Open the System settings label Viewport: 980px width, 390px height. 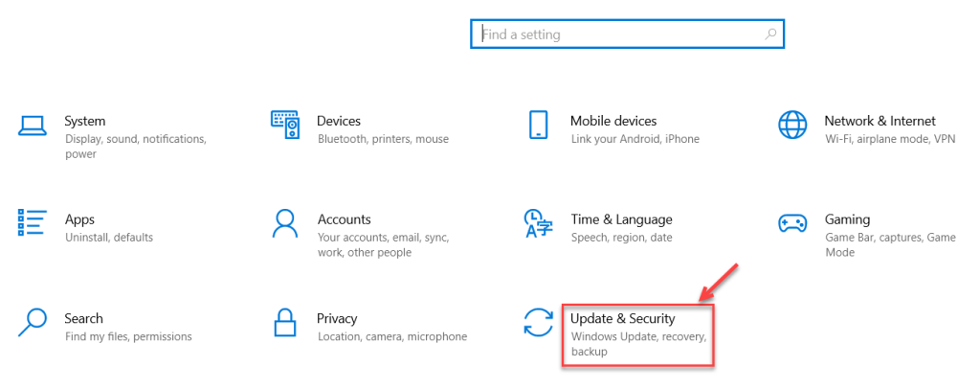85,122
